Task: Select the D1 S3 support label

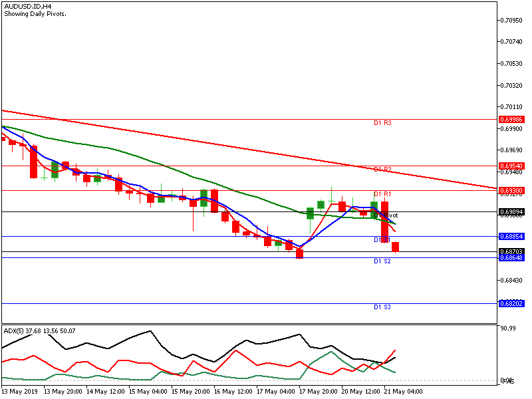Action: (382, 307)
